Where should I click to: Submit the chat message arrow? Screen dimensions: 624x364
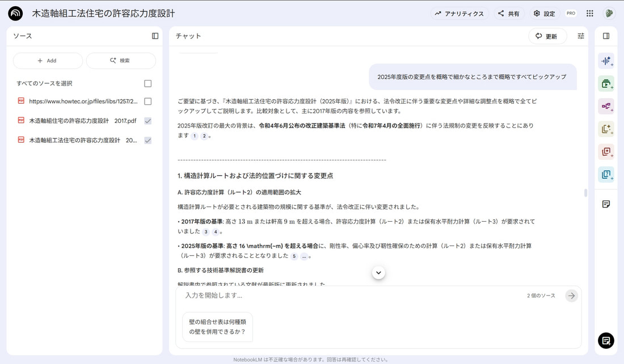tap(571, 295)
